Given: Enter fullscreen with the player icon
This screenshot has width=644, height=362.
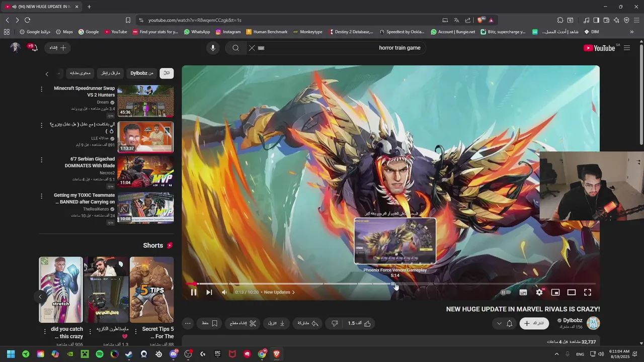Looking at the screenshot, I should [x=588, y=292].
